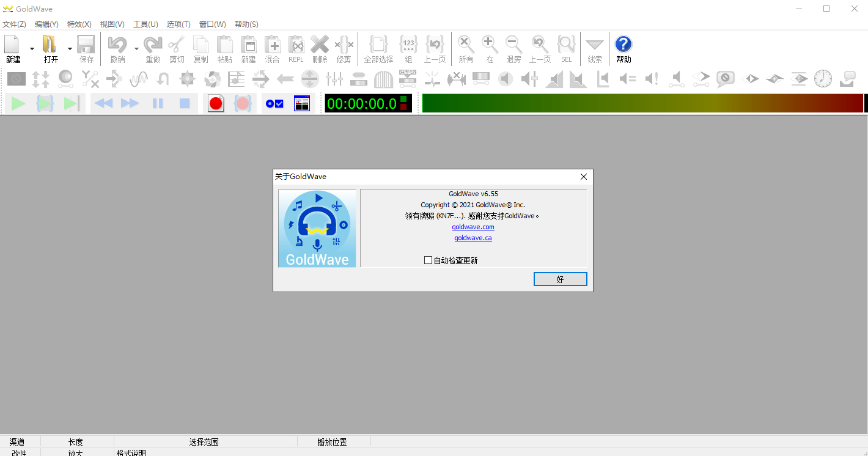Expand the dropdown arrow beside 打开
868x456 pixels.
(x=70, y=48)
